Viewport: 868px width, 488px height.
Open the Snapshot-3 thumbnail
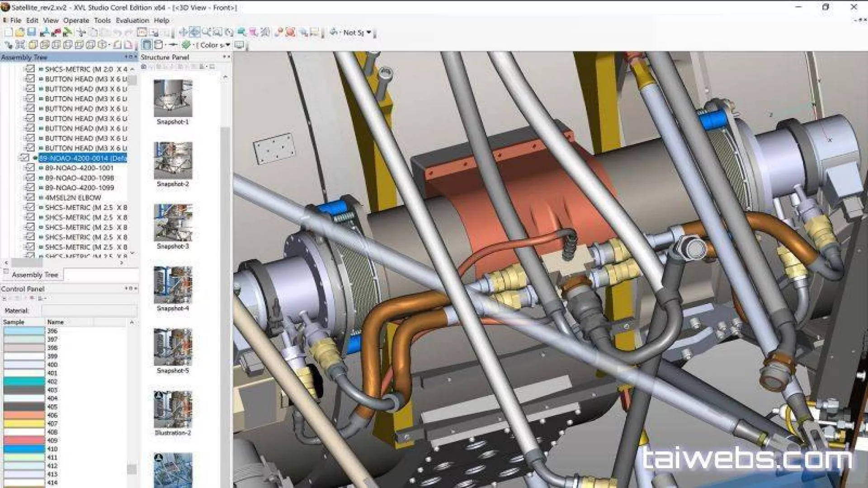pyautogui.click(x=173, y=223)
